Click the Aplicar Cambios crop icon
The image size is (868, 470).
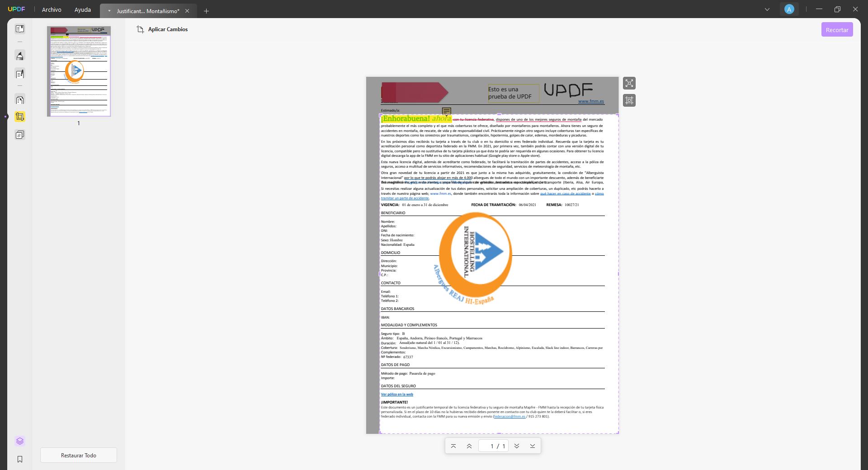pyautogui.click(x=140, y=29)
